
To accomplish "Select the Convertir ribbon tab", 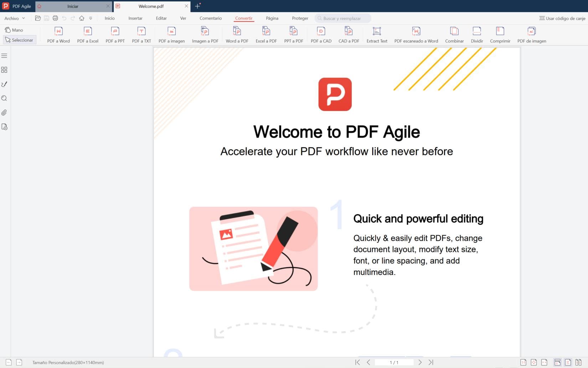I will coord(244,18).
